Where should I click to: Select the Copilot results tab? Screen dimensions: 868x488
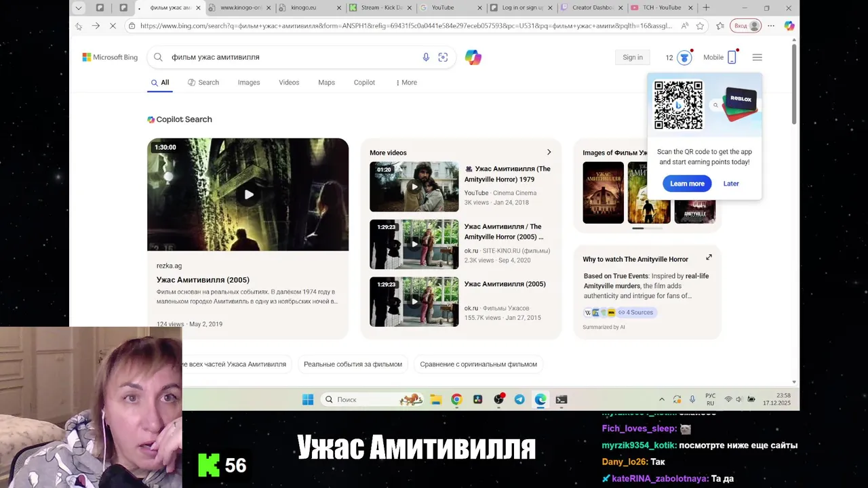pos(364,83)
